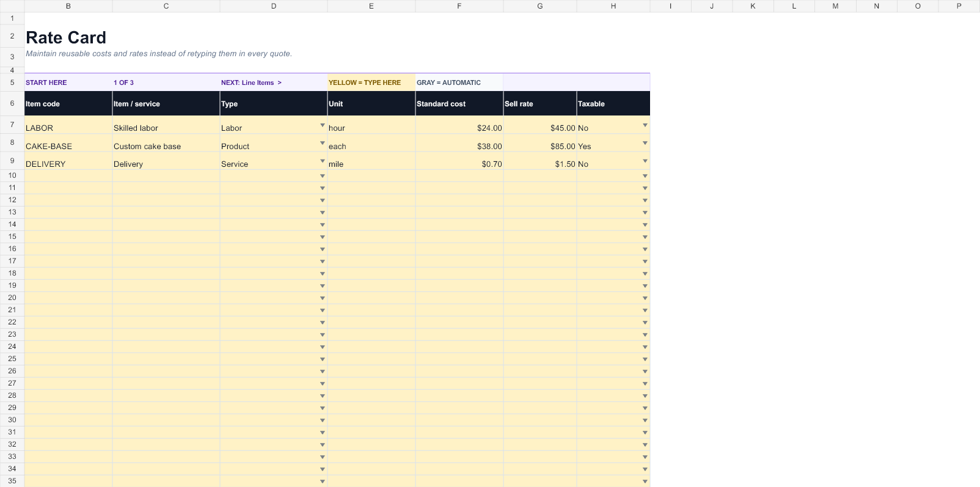The width and height of the screenshot is (980, 487).
Task: Select row 7 header
Action: coord(12,125)
